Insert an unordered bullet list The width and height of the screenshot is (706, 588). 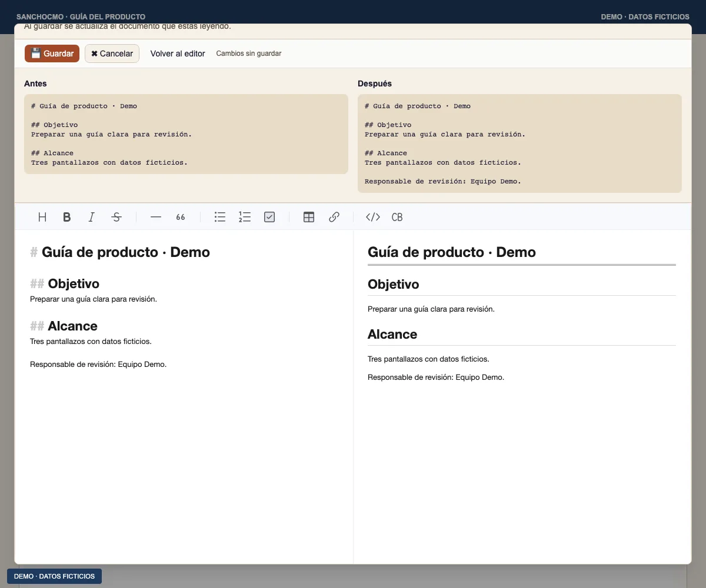point(220,217)
